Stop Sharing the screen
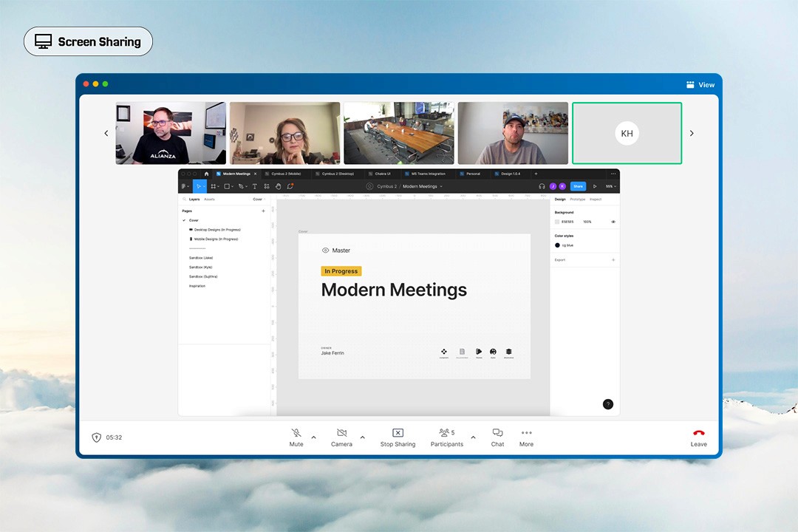Viewport: 798px width, 532px height. [398, 437]
